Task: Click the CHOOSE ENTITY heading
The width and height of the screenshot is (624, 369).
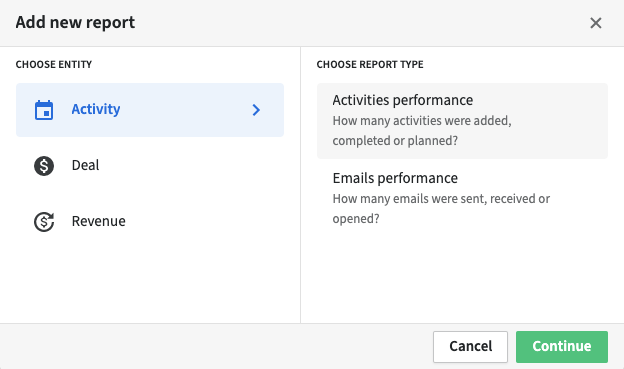Action: coord(54,64)
